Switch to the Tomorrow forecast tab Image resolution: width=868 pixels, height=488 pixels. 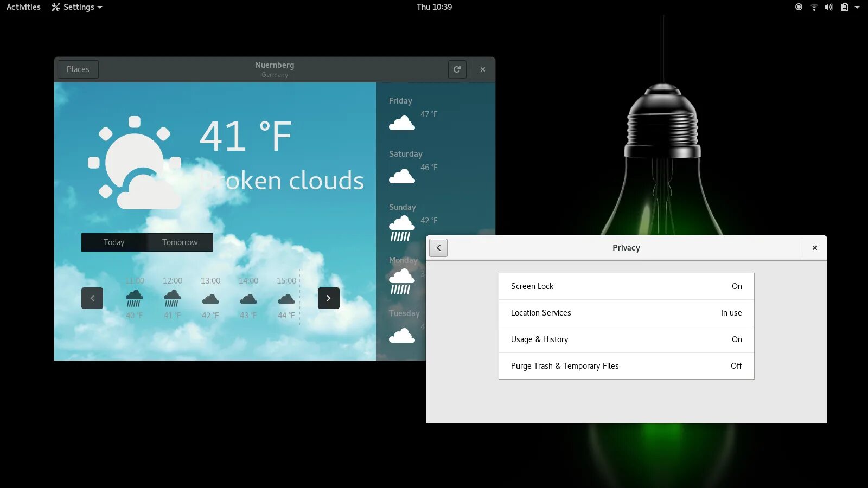click(180, 242)
